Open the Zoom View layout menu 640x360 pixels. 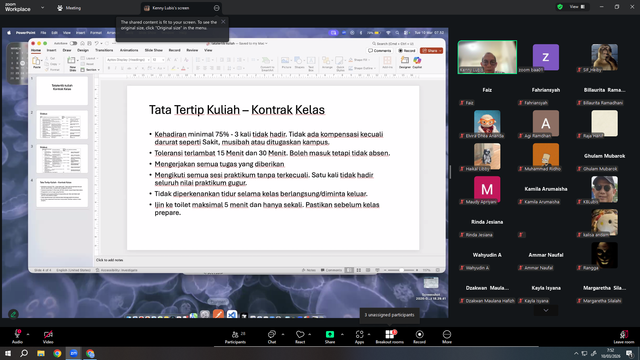tap(577, 7)
